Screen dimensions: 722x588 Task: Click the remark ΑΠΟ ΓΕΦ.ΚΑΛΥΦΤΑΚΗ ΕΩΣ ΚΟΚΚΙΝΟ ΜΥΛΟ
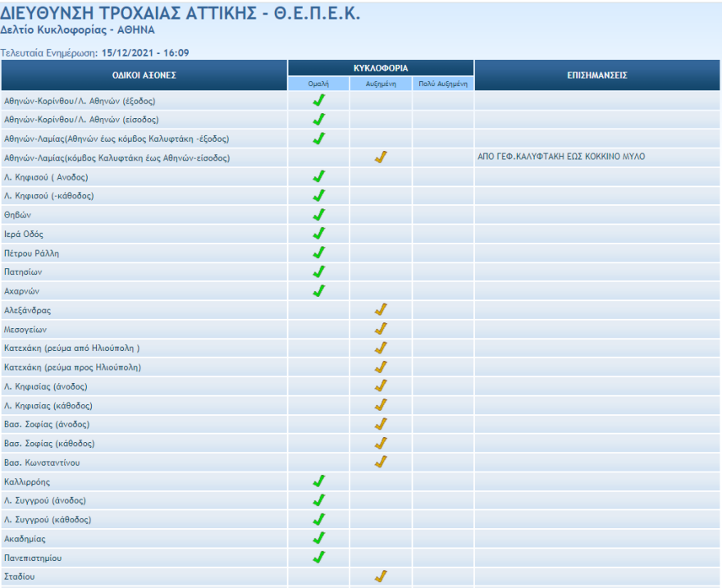pyautogui.click(x=561, y=157)
